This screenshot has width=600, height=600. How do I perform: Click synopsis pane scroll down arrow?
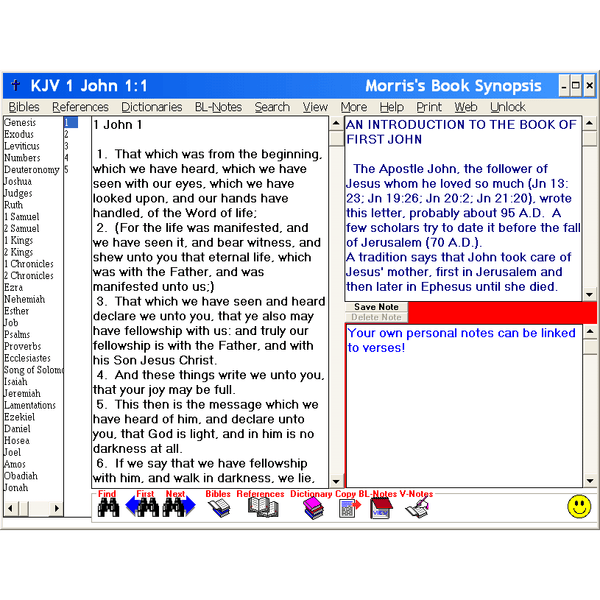[x=590, y=294]
